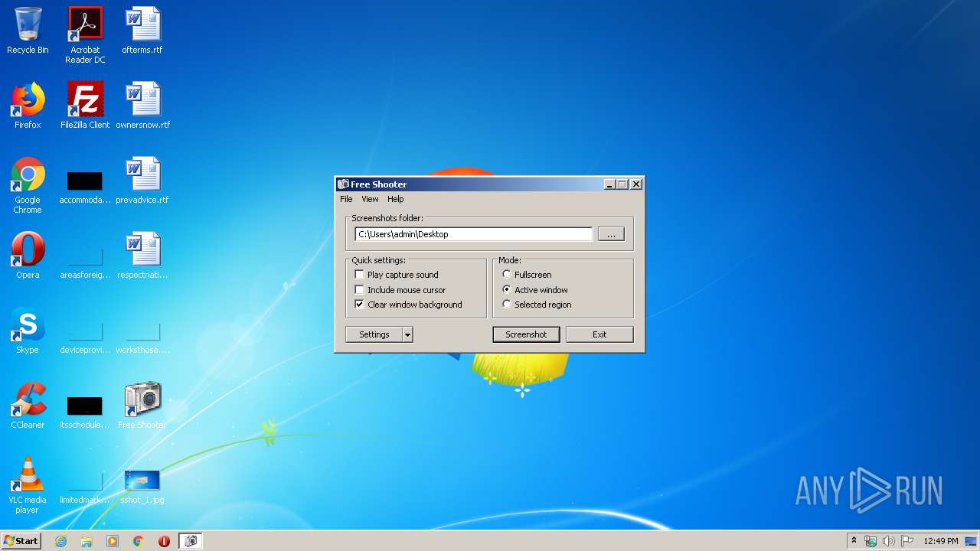Select the accommoda... black file icon

pos(85,187)
